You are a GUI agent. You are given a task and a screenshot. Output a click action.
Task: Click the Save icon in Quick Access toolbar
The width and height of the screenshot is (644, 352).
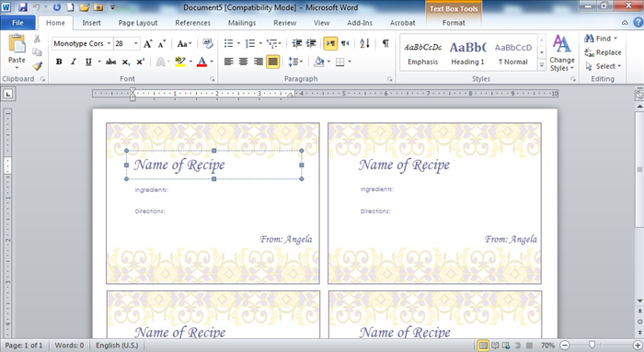coord(23,7)
